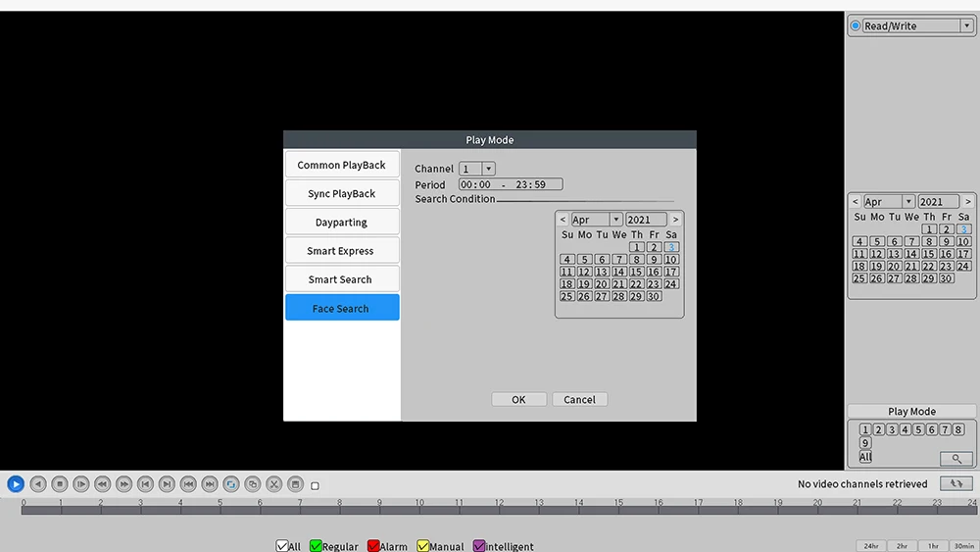Click the Cancel button
980x552 pixels.
[x=579, y=399]
